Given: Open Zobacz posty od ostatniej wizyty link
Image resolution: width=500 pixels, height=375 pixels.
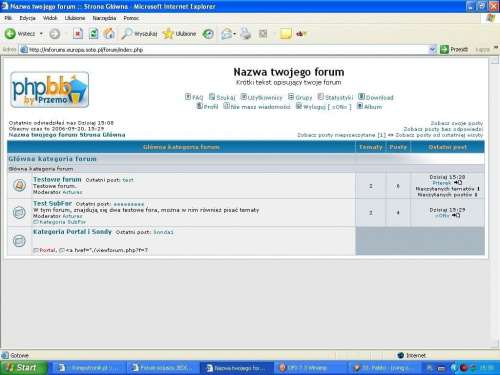Looking at the screenshot, I should [439, 135].
